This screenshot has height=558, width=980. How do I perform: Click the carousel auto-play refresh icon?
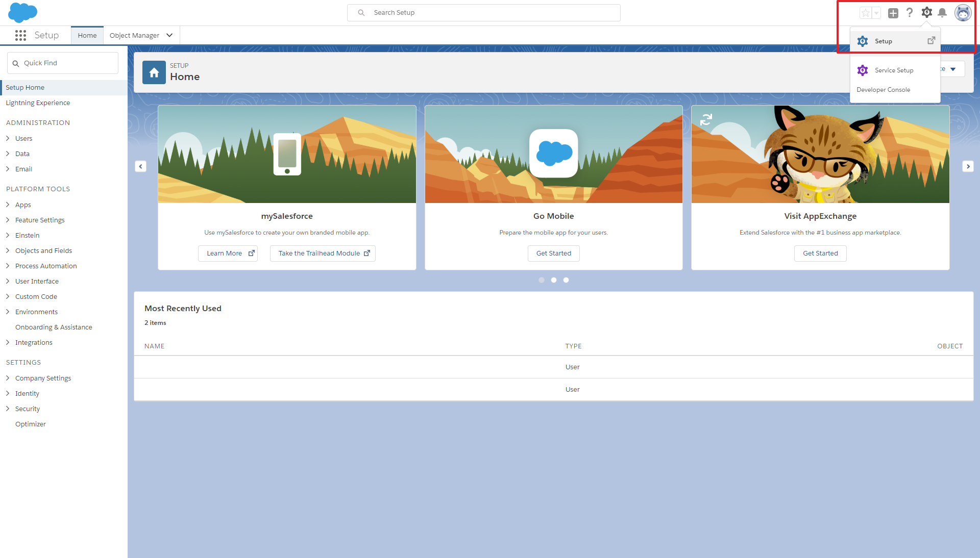[706, 119]
